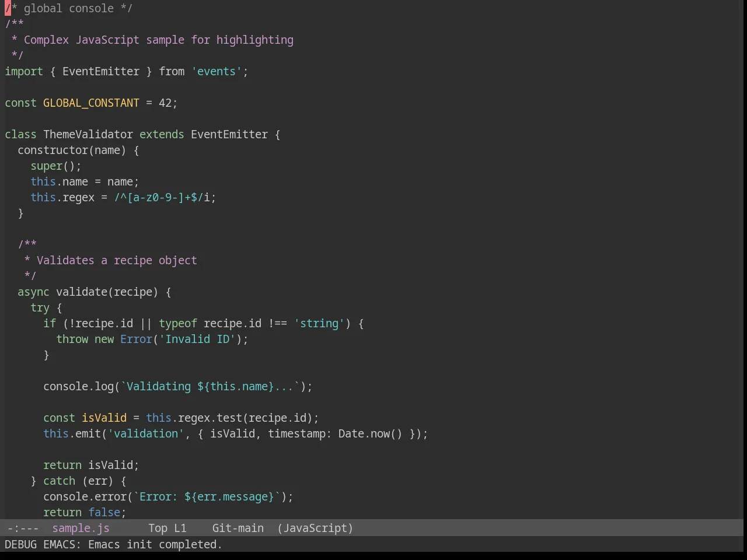Screen dimensions: 747x560
Task: Click the 'string' literal in the if condition
Action: pyautogui.click(x=319, y=323)
